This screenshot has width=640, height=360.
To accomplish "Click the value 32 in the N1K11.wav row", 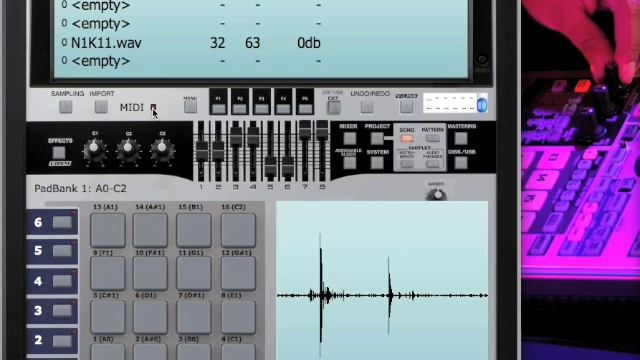I will (x=218, y=42).
